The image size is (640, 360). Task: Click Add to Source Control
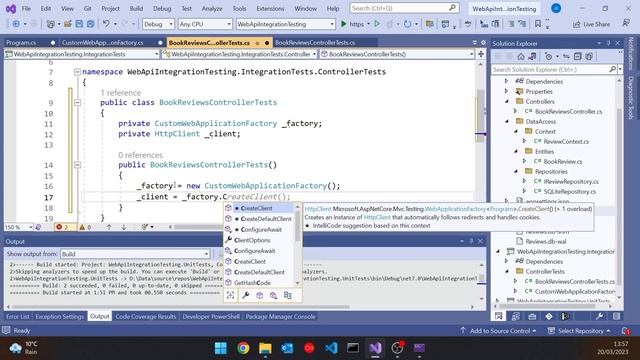[x=498, y=331]
